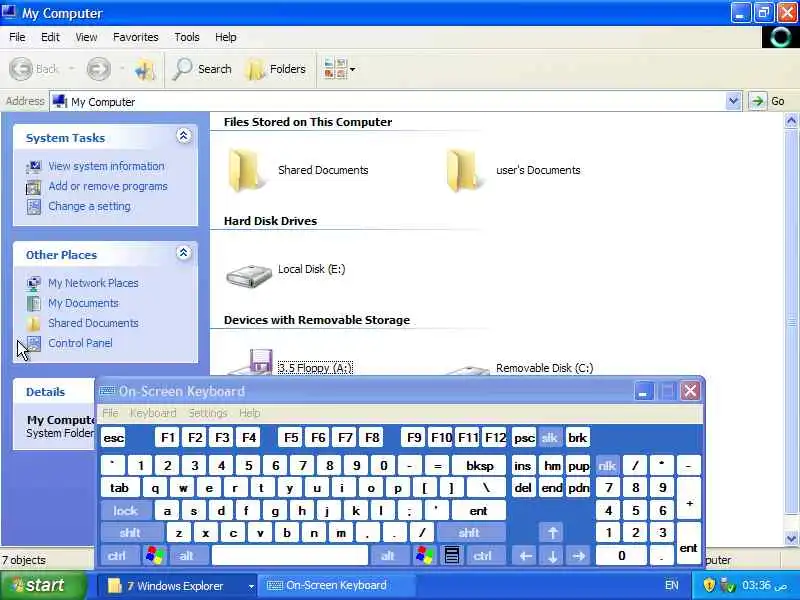Viewport: 800px width, 600px height.
Task: Click the esc key on On-Screen Keyboard
Action: (x=113, y=438)
